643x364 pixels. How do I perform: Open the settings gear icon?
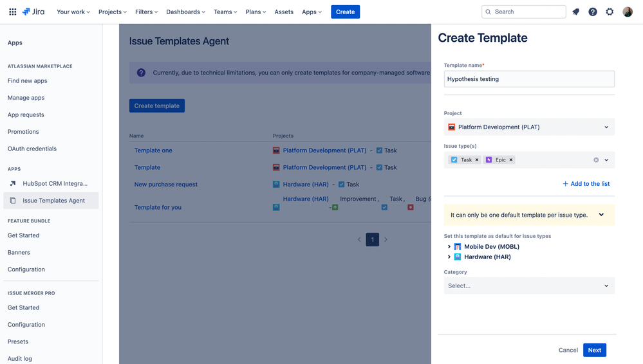tap(610, 12)
